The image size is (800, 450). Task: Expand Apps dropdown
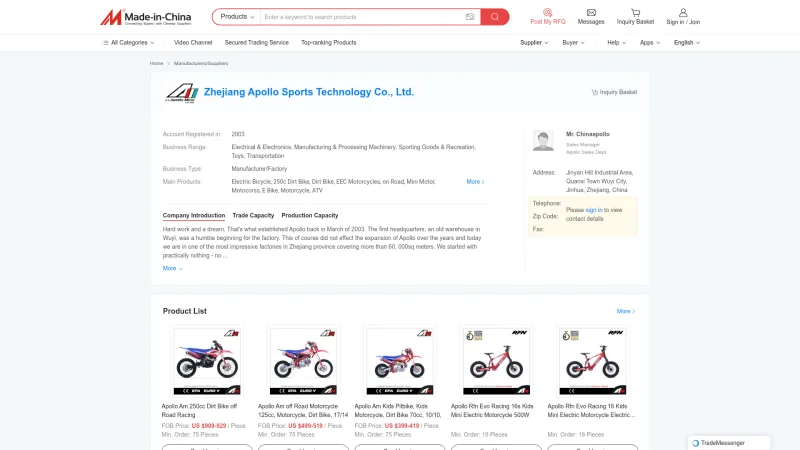(650, 43)
